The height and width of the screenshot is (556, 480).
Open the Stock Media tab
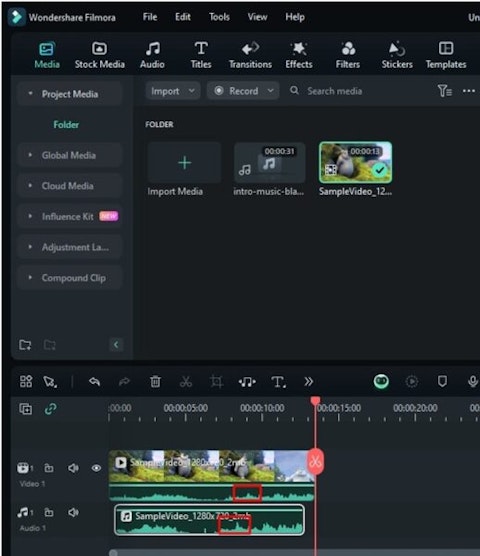[100, 55]
